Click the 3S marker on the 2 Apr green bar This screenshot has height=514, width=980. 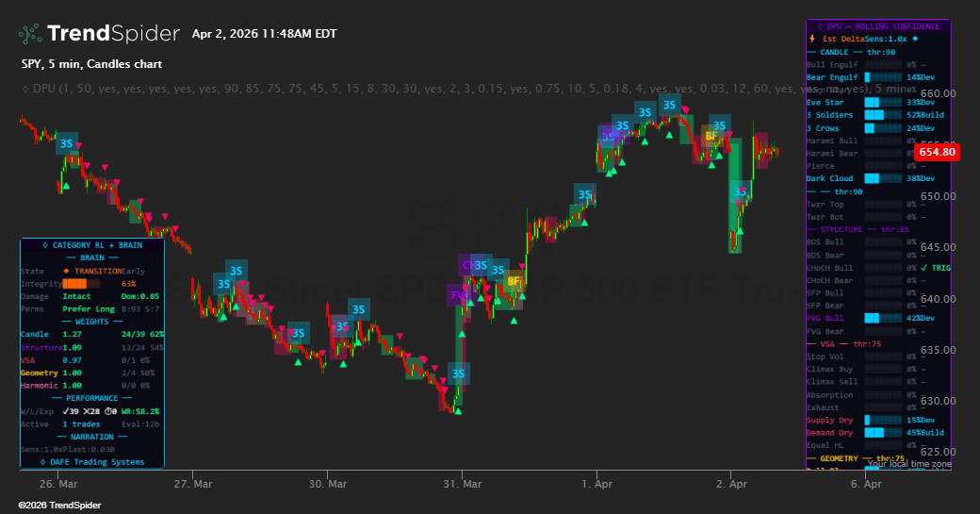click(x=740, y=192)
